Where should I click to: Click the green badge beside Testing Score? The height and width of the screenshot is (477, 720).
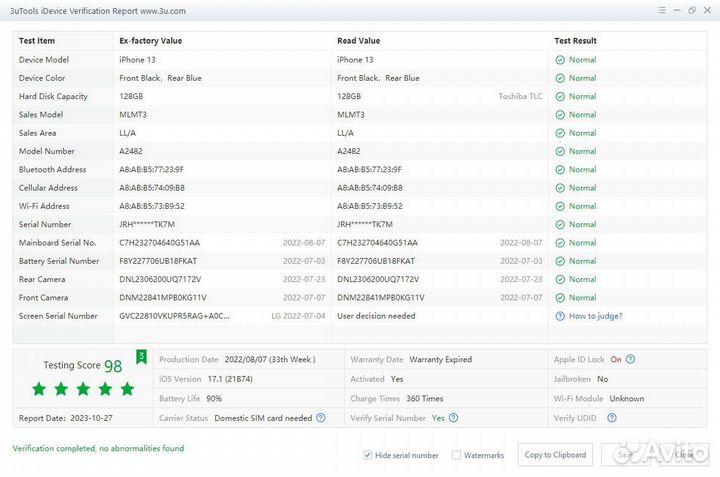point(141,357)
